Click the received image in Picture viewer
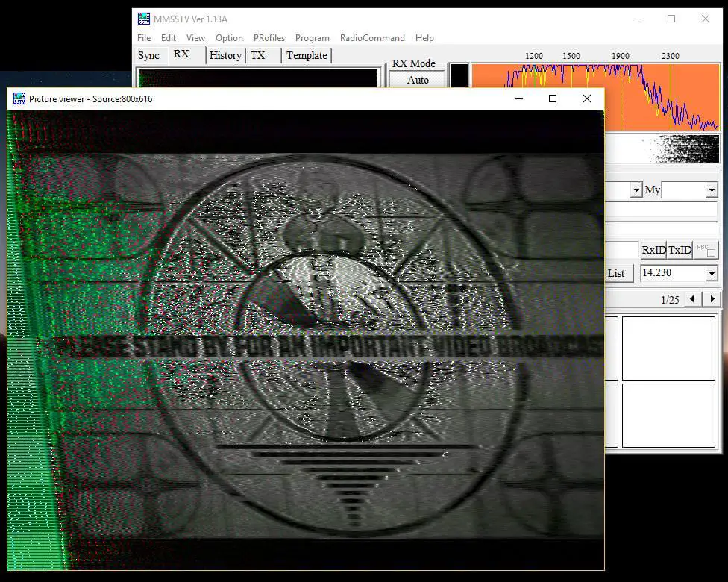Screen dimensions: 728x582 (306, 340)
